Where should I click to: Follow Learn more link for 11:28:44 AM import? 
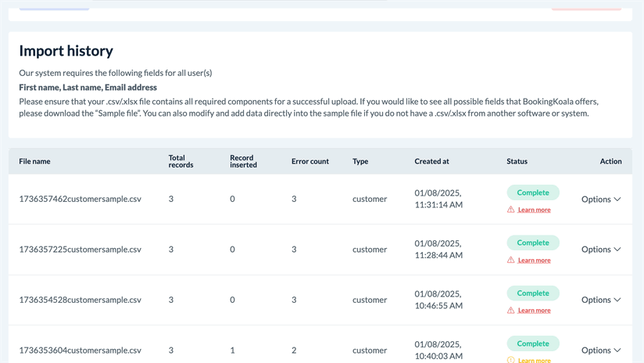(534, 260)
